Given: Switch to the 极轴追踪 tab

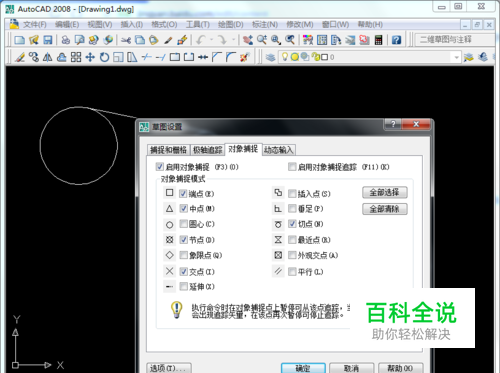Looking at the screenshot, I should click(208, 150).
